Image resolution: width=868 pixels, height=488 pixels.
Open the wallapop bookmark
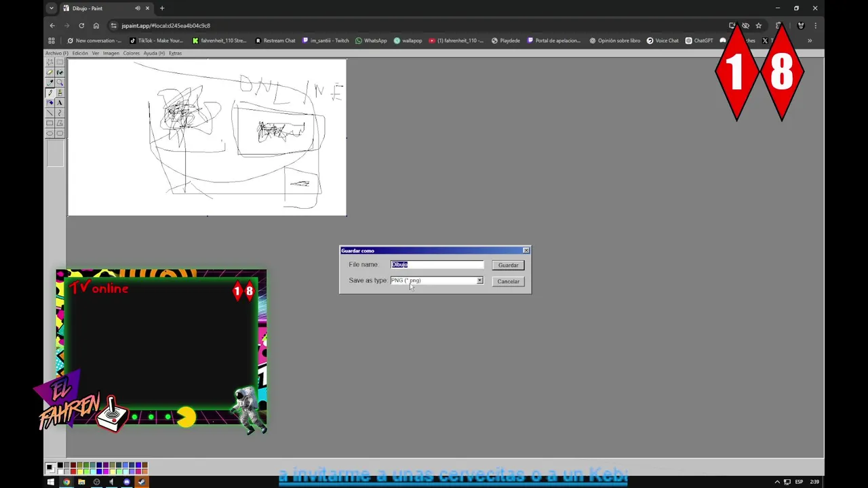[408, 41]
